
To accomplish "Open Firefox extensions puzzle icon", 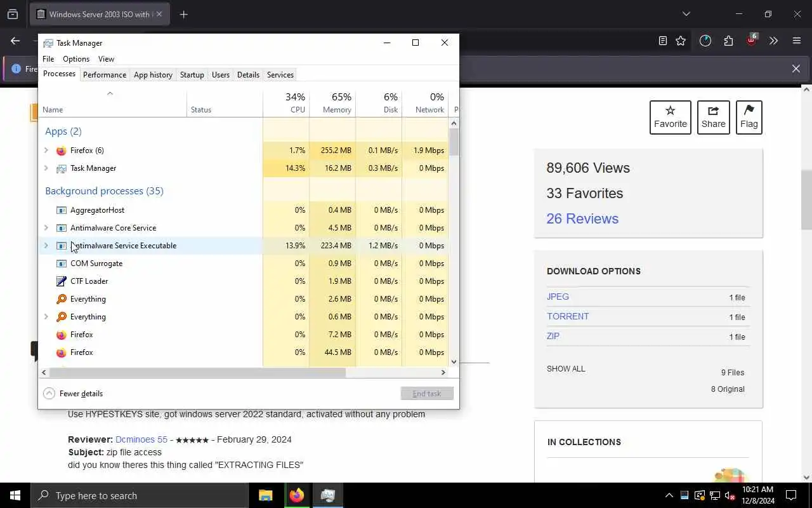I will tap(728, 41).
